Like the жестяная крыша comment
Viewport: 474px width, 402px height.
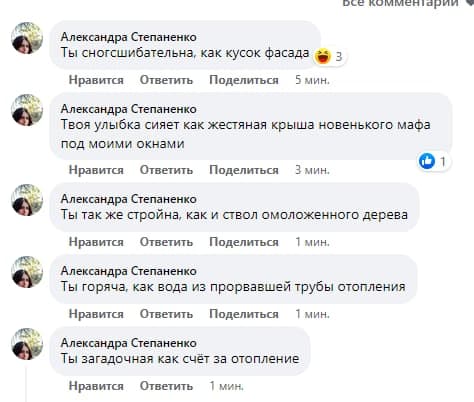point(96,170)
